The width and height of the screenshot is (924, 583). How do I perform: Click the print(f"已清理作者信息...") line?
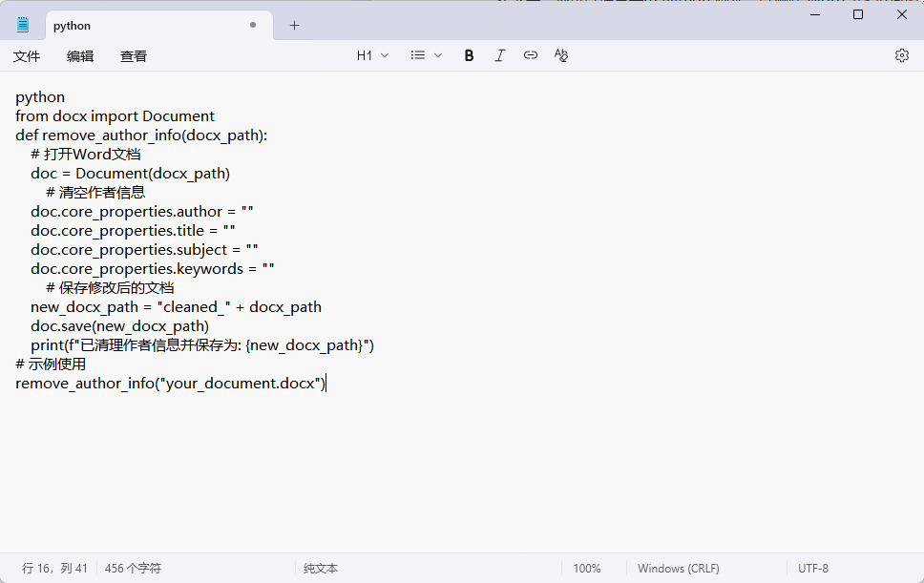202,345
